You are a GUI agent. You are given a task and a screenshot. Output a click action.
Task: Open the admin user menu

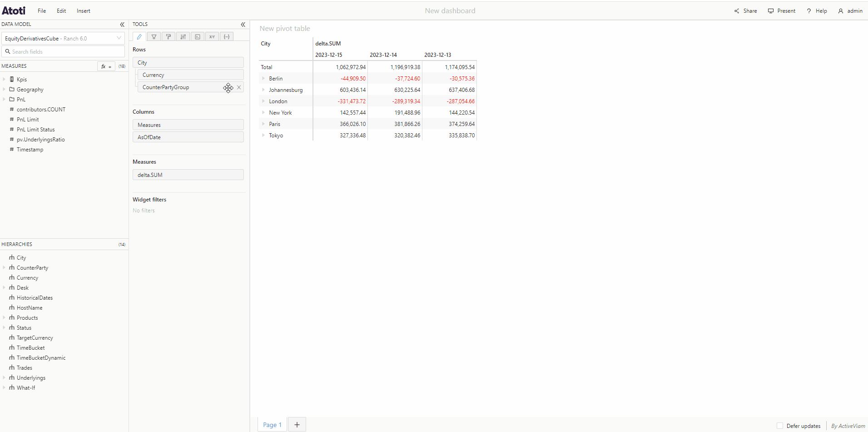click(850, 11)
